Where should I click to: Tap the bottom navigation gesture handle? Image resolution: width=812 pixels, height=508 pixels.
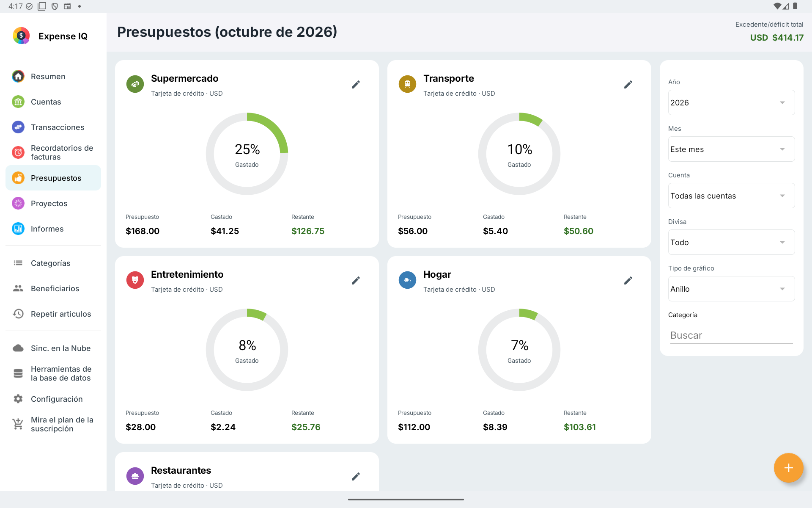(406, 500)
